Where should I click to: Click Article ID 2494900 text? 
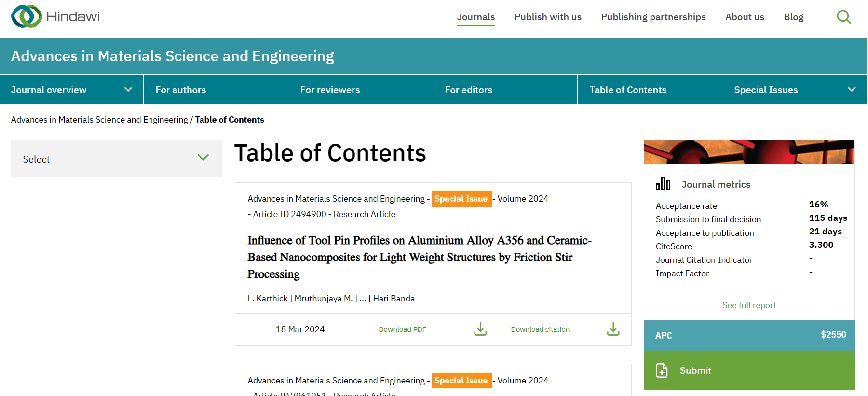(290, 214)
